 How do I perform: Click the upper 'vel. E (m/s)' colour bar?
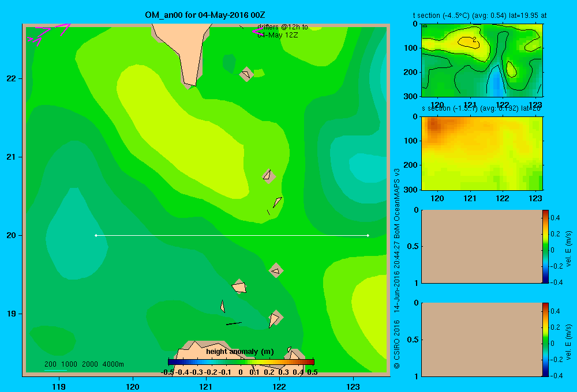pos(545,246)
